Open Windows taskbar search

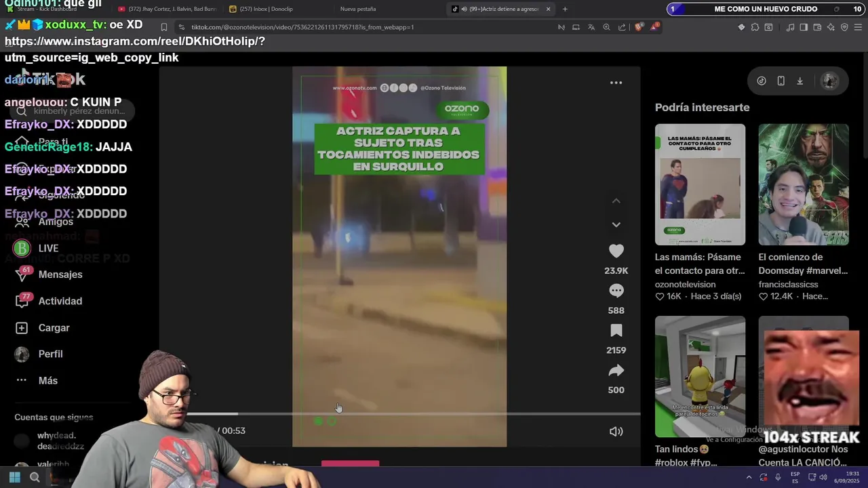point(35,478)
